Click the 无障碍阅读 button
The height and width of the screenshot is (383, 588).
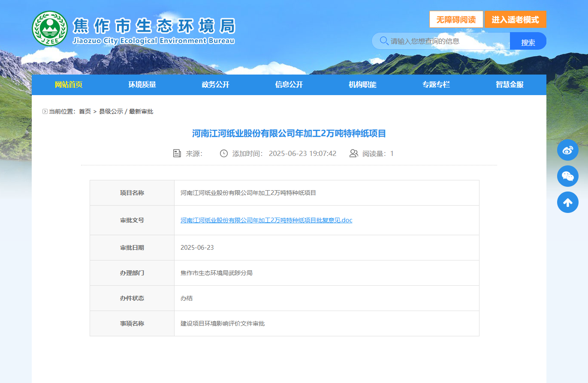[x=456, y=20]
